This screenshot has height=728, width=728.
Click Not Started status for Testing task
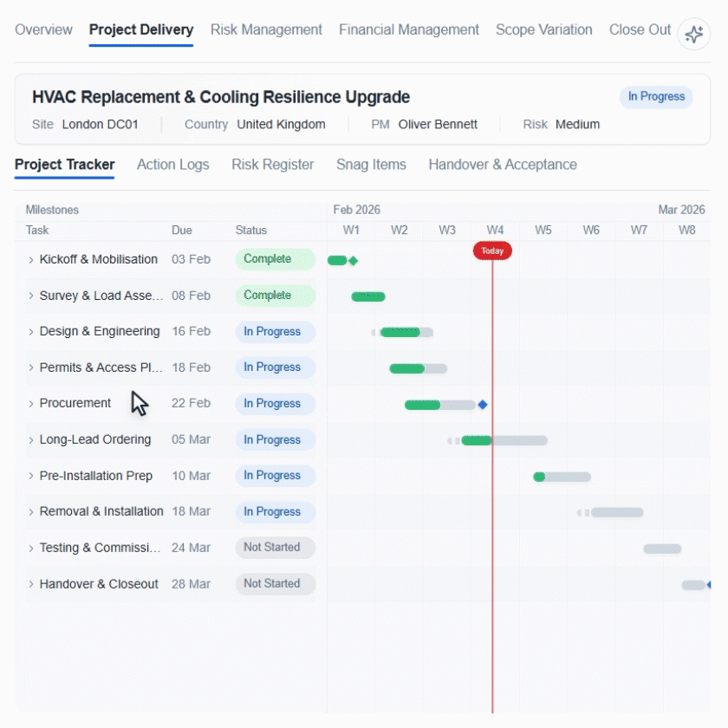pos(275,548)
